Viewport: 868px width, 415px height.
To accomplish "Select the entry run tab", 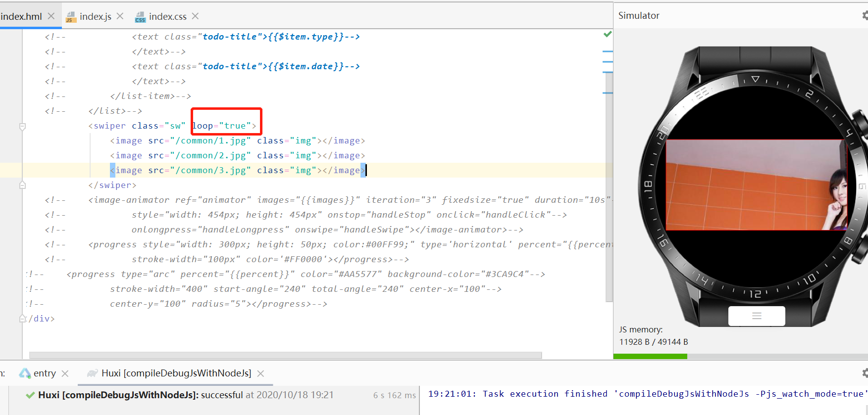I will point(45,373).
